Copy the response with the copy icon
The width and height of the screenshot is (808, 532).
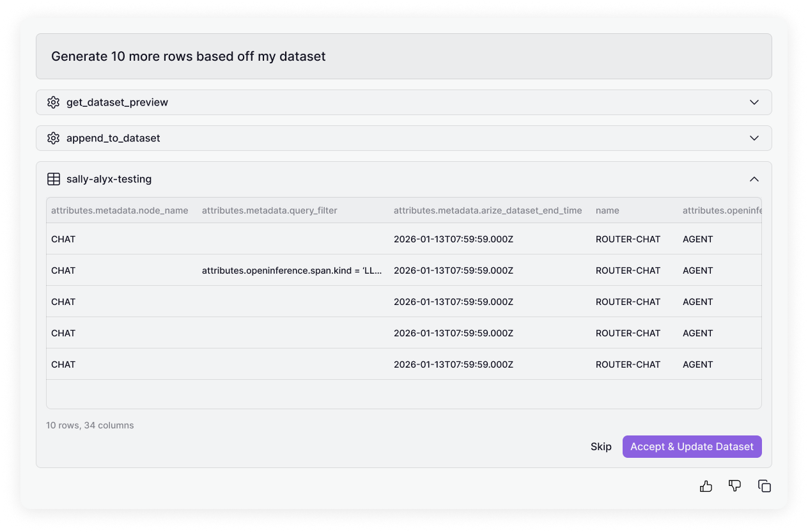(x=764, y=487)
